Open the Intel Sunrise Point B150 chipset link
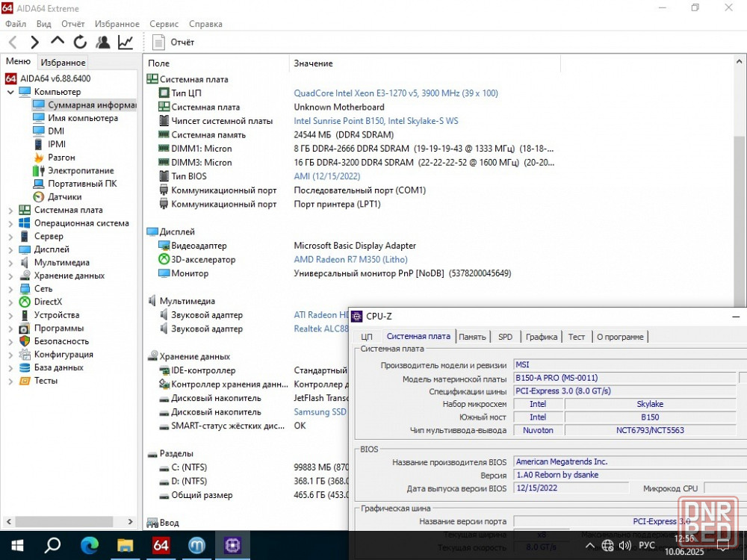Screen dimensions: 747x560 click(x=376, y=121)
